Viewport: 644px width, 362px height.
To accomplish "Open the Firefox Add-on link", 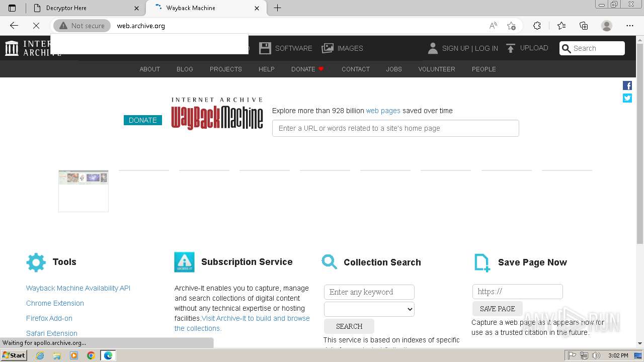I will point(49,318).
